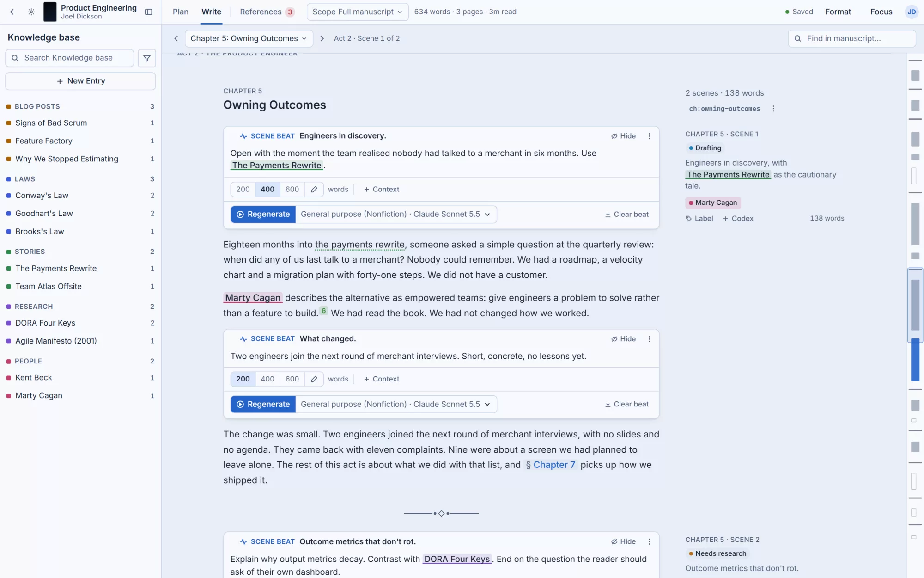The height and width of the screenshot is (578, 924).
Task: Clear beat for Engineers in discovery
Action: click(626, 215)
